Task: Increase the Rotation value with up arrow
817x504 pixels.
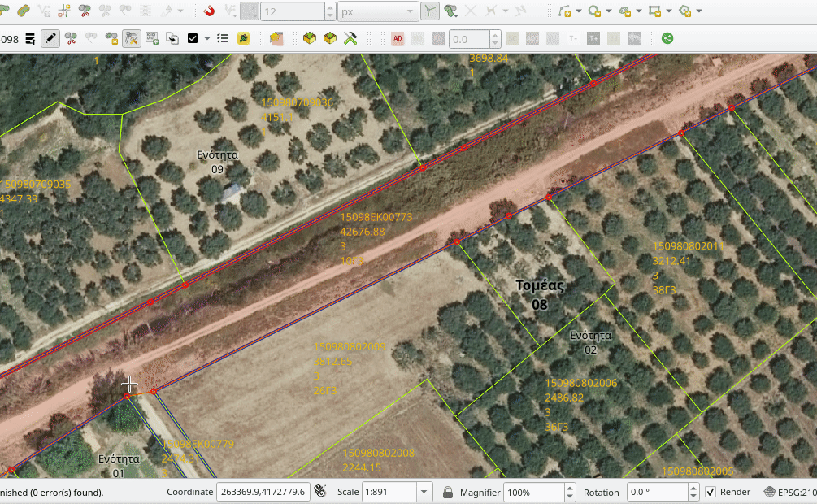Action: point(693,488)
